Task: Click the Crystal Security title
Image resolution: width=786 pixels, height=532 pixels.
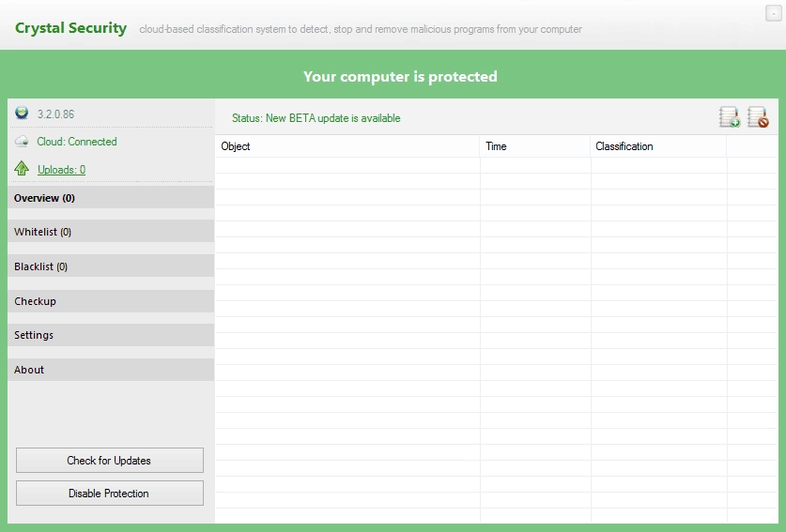Action: coord(70,28)
